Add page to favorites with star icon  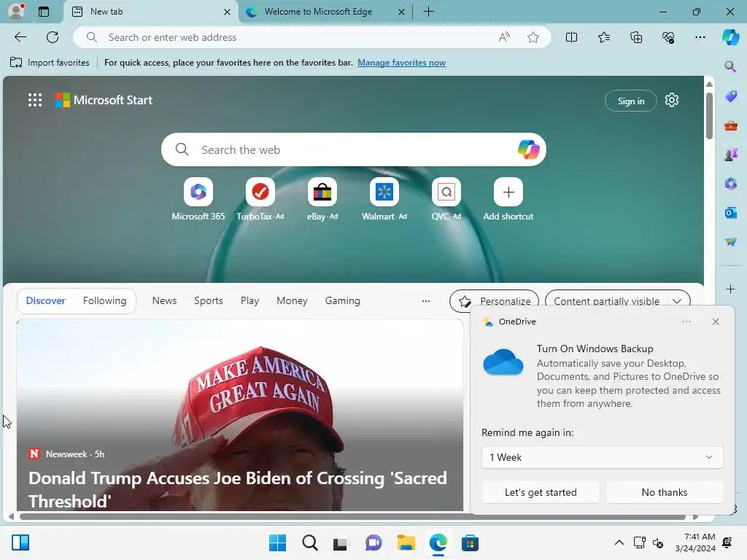(533, 37)
